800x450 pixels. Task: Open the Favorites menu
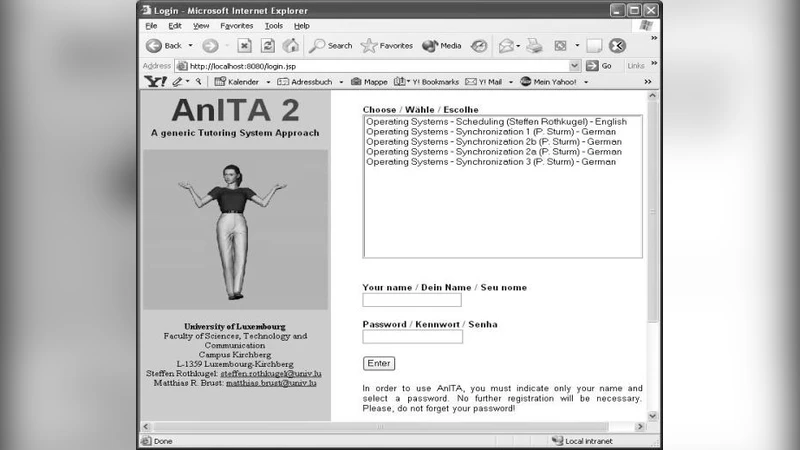[x=237, y=26]
